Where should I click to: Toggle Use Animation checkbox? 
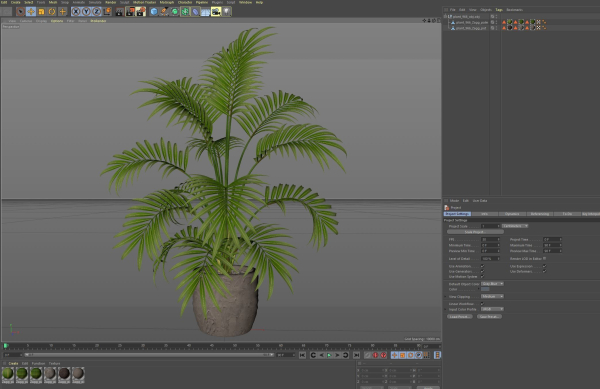pos(482,266)
